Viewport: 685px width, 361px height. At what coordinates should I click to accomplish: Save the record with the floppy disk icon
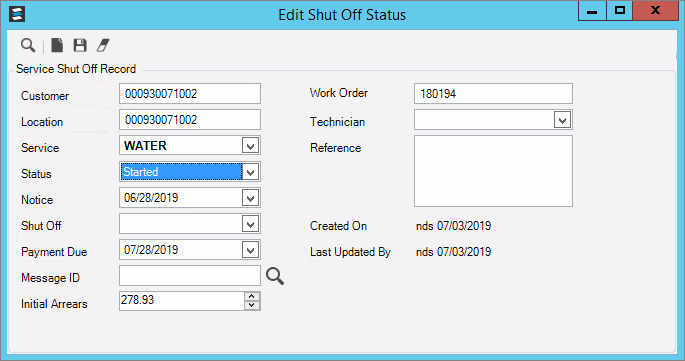[x=80, y=45]
